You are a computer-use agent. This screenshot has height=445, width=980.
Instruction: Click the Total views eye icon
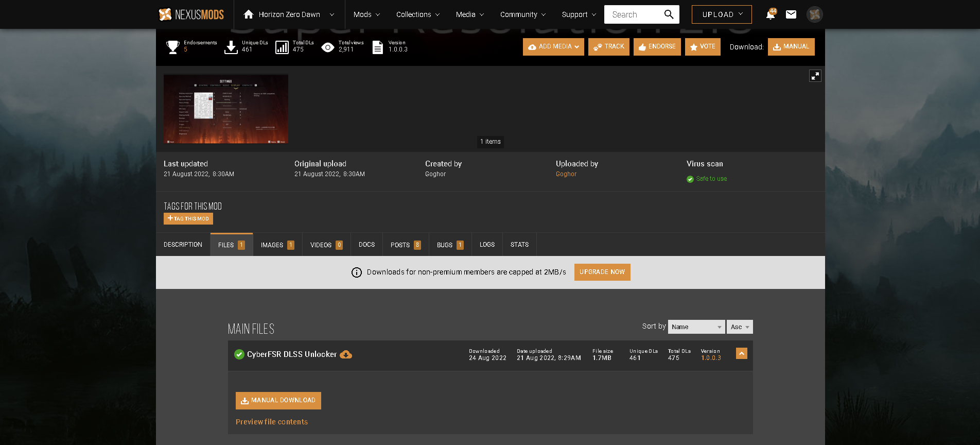click(328, 47)
